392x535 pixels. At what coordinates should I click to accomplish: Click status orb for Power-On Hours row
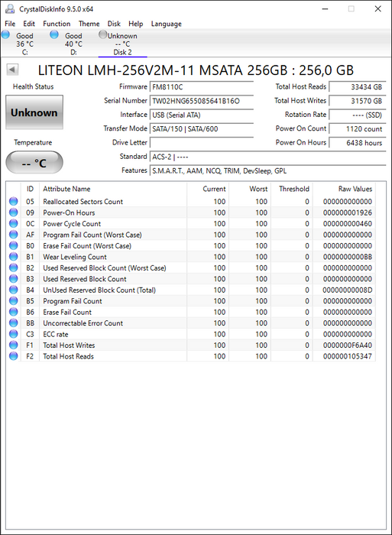tap(13, 212)
